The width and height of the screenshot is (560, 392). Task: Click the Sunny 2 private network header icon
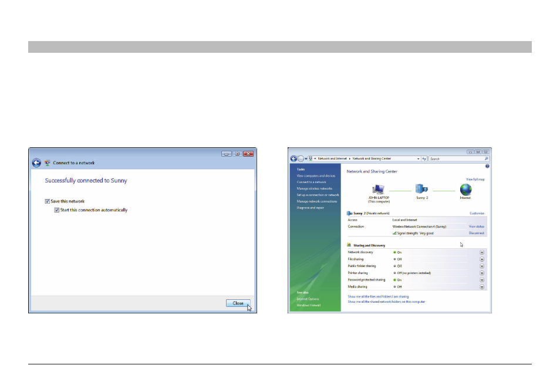tap(349, 213)
